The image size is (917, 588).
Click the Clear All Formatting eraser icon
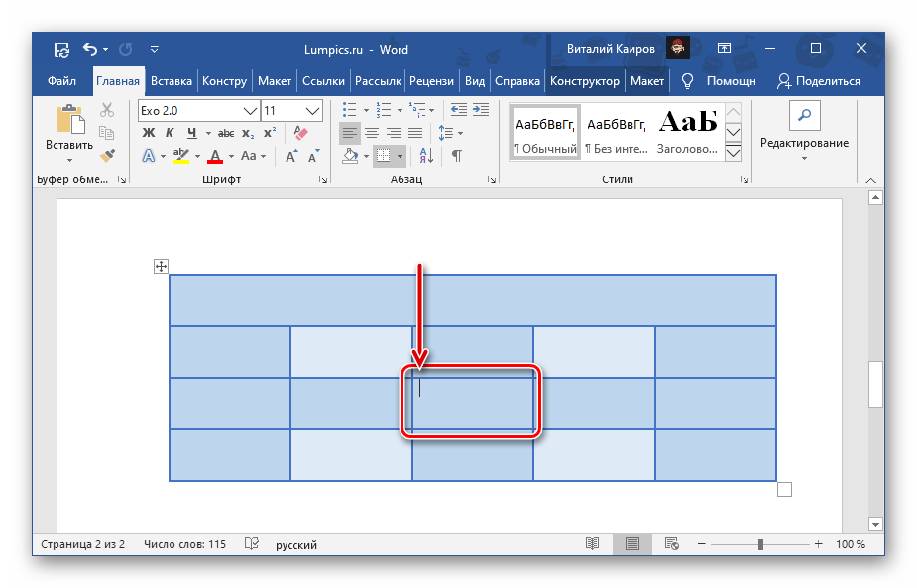(302, 133)
